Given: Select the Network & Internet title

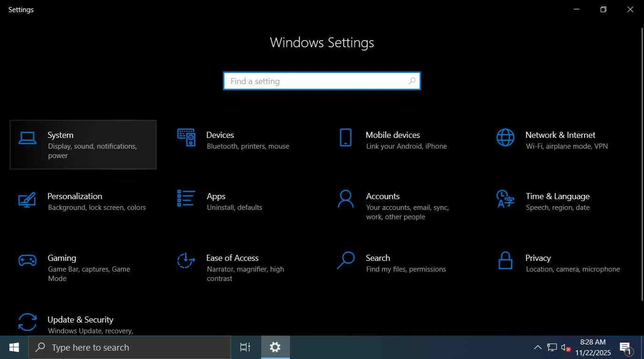Looking at the screenshot, I should click(560, 135).
